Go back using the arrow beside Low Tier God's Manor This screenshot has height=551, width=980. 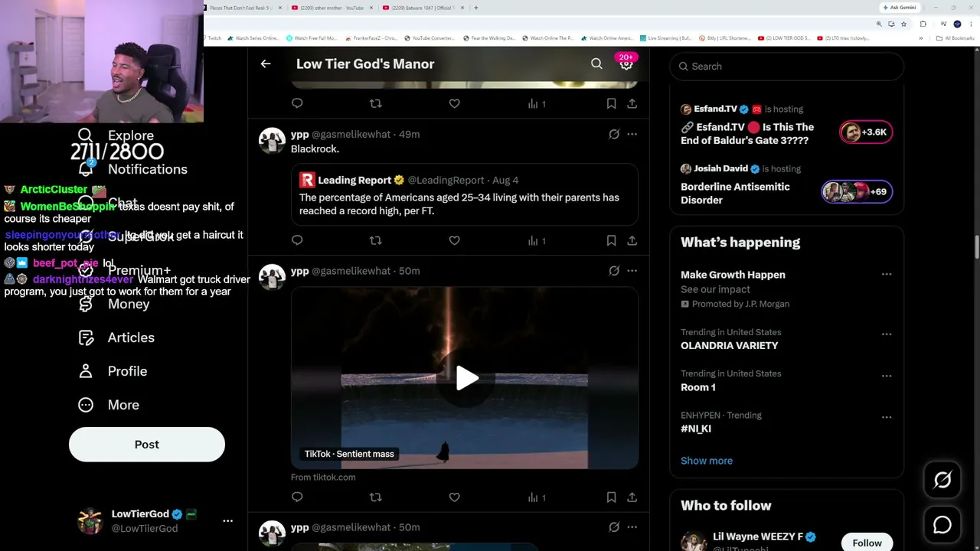point(266,64)
